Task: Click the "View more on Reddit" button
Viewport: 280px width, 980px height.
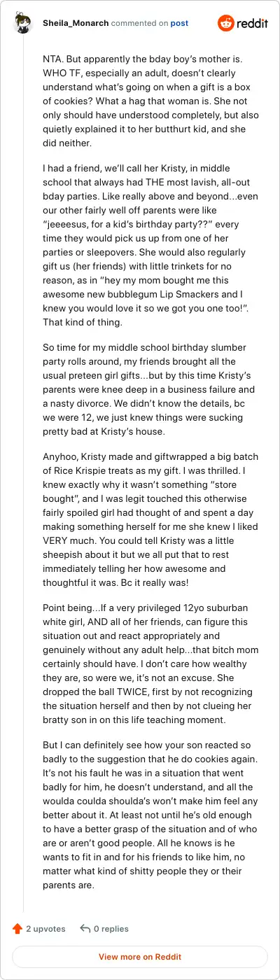Action: (140, 957)
